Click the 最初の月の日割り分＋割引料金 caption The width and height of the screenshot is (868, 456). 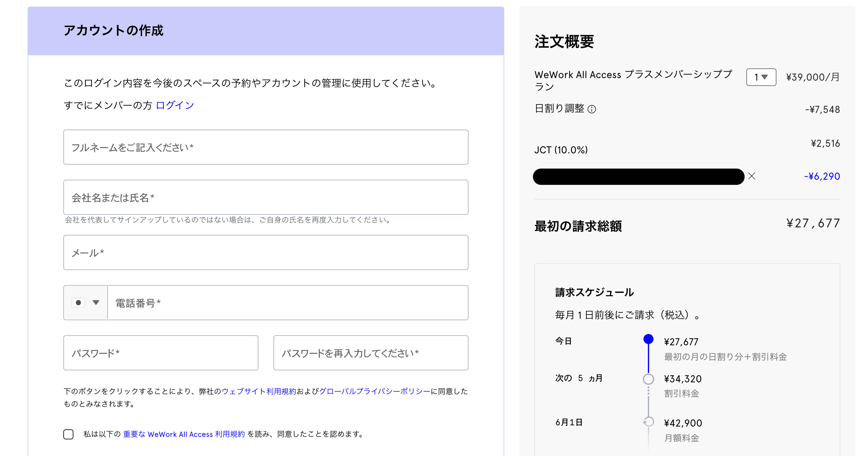tap(725, 357)
